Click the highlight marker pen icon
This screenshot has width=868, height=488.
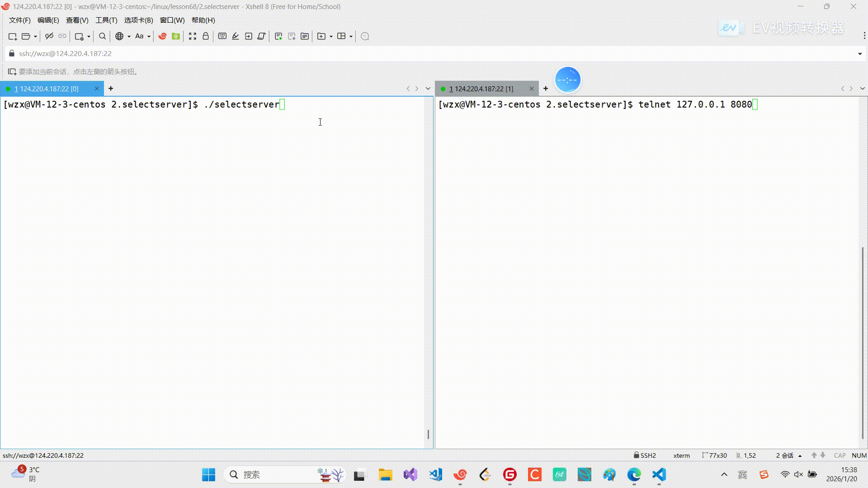click(236, 36)
